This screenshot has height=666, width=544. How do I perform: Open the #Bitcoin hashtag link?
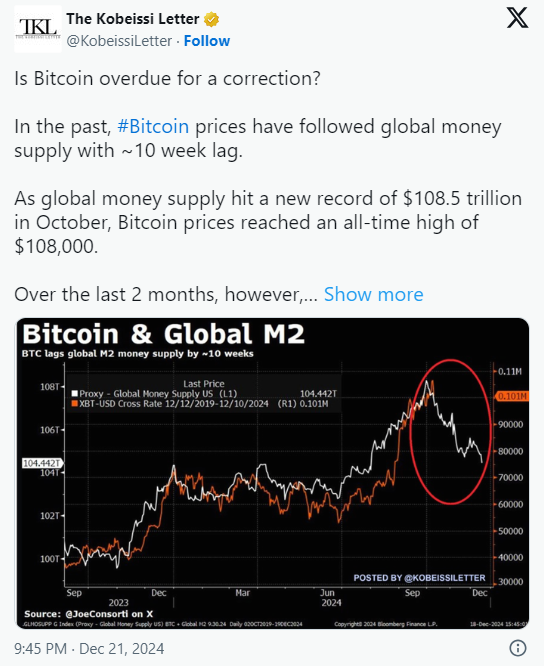(153, 127)
